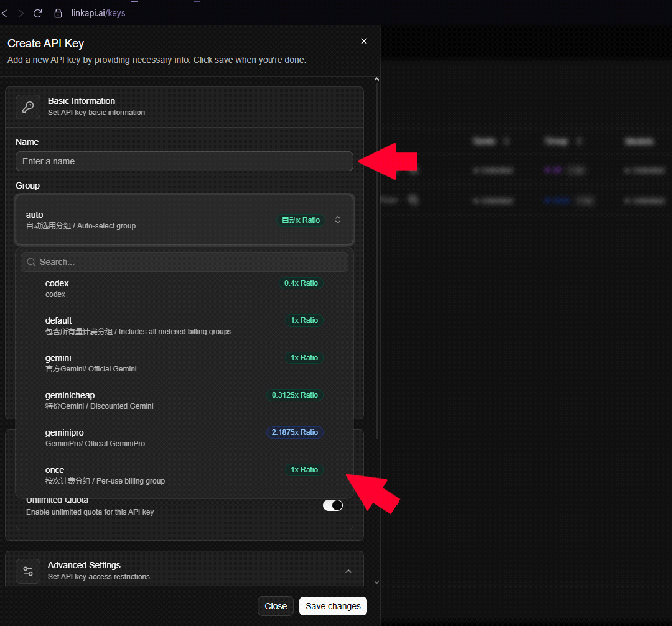672x626 pixels.
Task: Click the Advanced Settings sliders icon
Action: 28,571
